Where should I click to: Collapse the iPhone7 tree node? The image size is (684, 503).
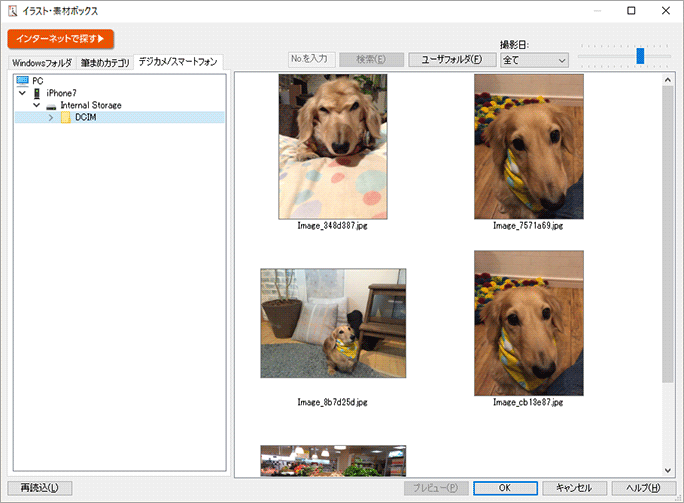pyautogui.click(x=22, y=93)
